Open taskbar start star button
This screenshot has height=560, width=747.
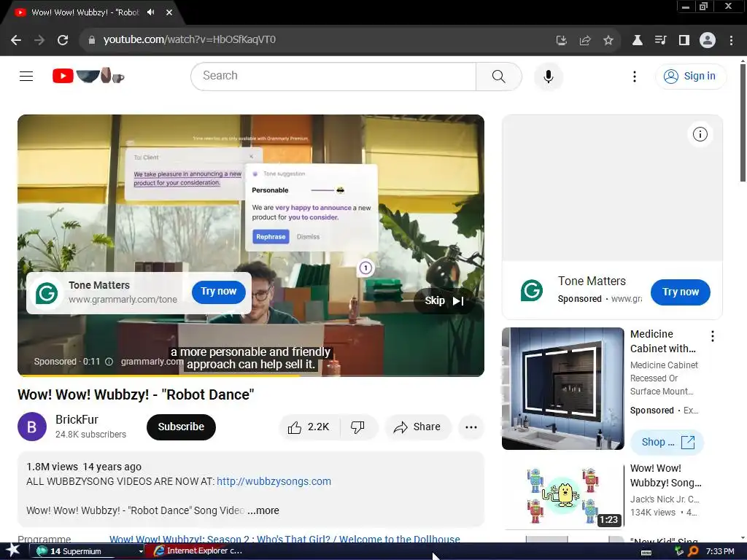tap(13, 551)
